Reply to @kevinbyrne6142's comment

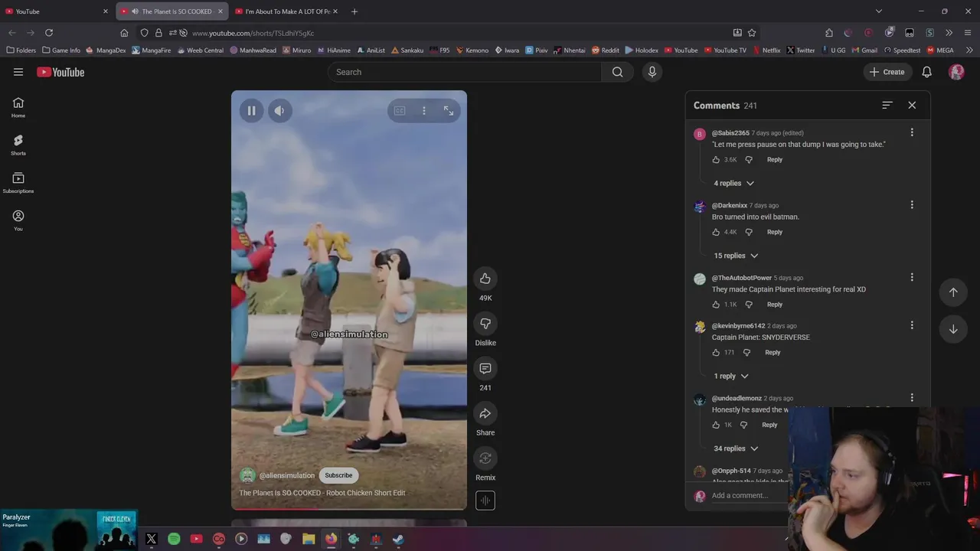[x=773, y=353]
